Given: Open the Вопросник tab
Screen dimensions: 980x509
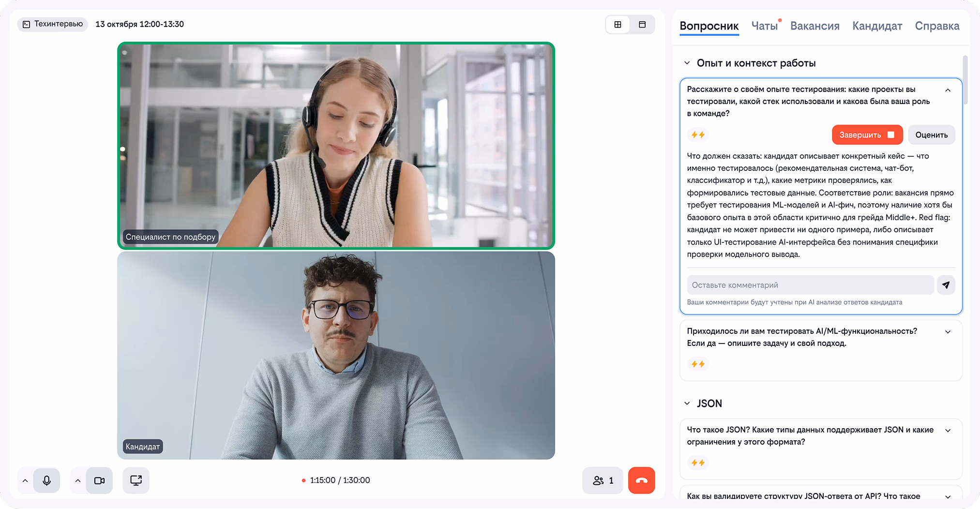Looking at the screenshot, I should tap(709, 26).
